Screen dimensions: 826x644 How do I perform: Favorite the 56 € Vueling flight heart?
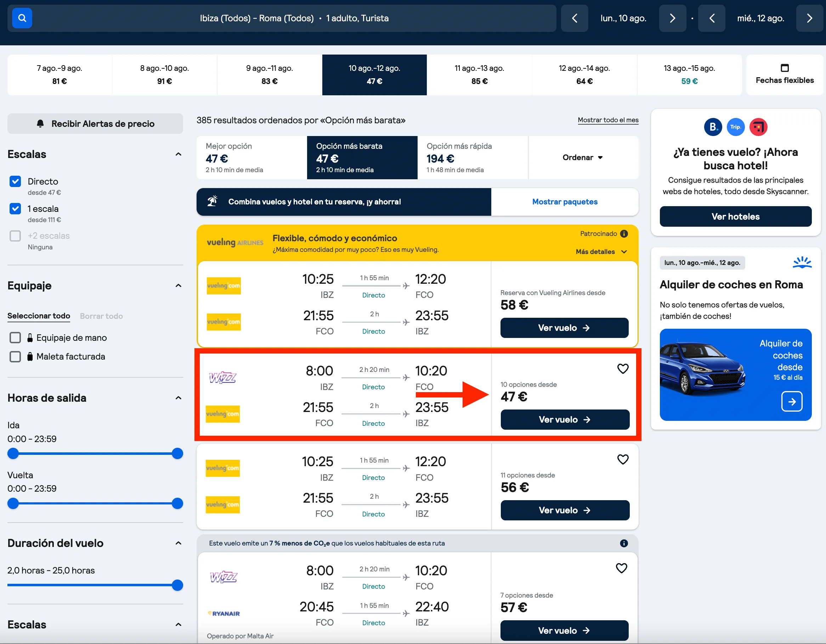coord(623,459)
